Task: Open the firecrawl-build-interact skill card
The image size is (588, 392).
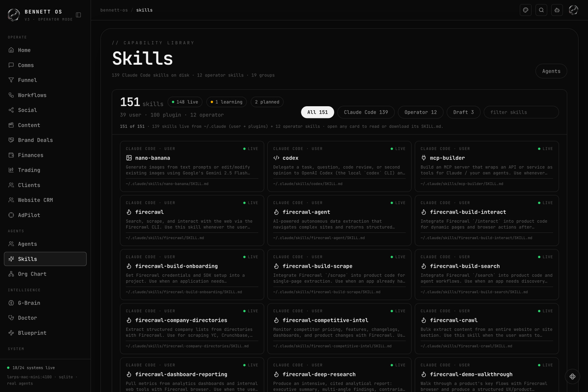Action: [487, 220]
